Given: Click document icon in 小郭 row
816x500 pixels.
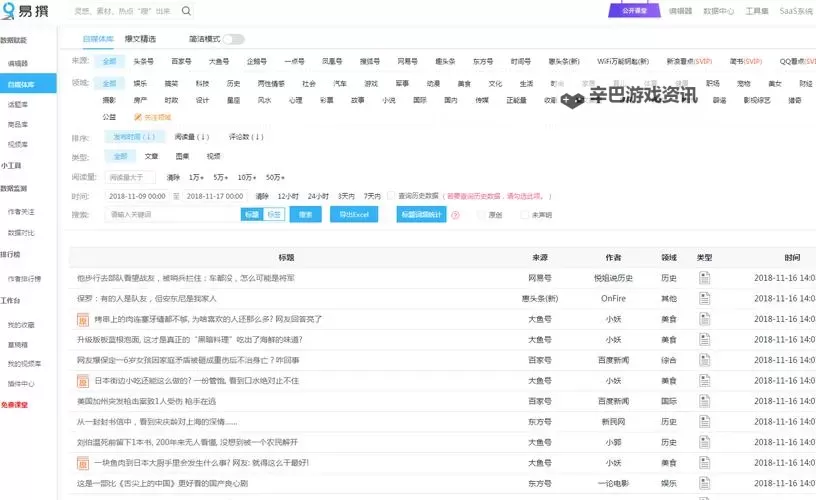Looking at the screenshot, I should coord(704,442).
